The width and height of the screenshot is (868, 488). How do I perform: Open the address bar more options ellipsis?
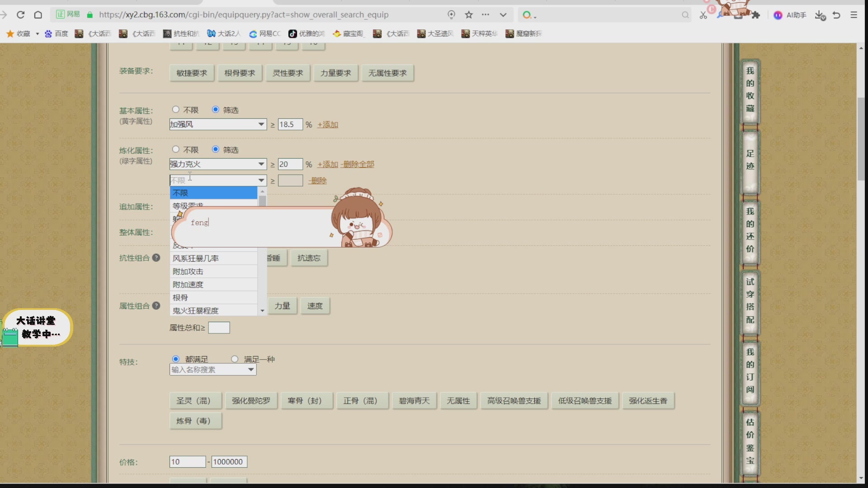[486, 15]
